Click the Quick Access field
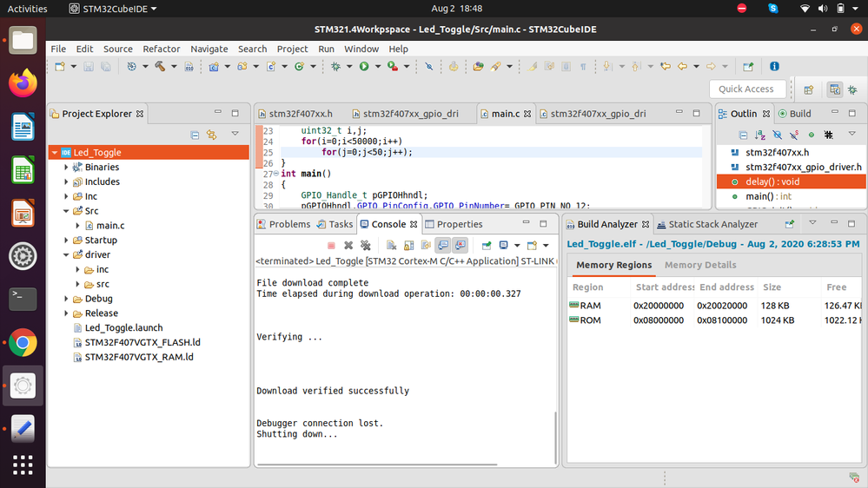Image resolution: width=868 pixels, height=488 pixels. click(746, 89)
